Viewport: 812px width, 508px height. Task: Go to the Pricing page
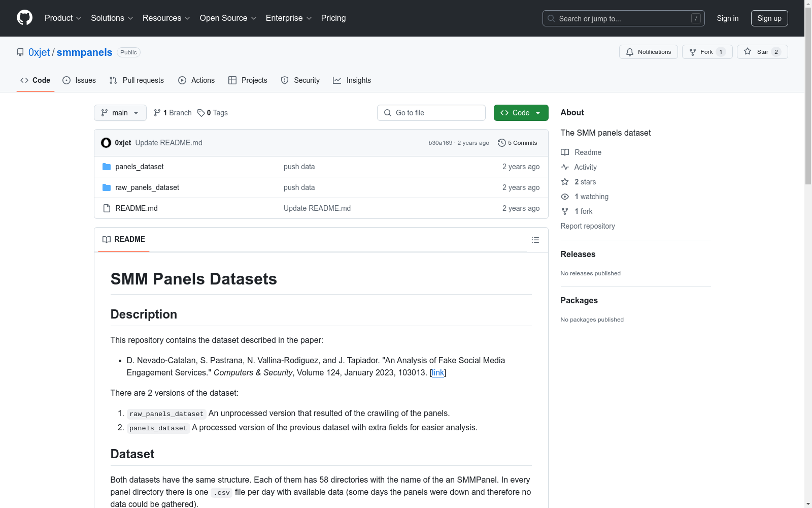[x=333, y=18]
